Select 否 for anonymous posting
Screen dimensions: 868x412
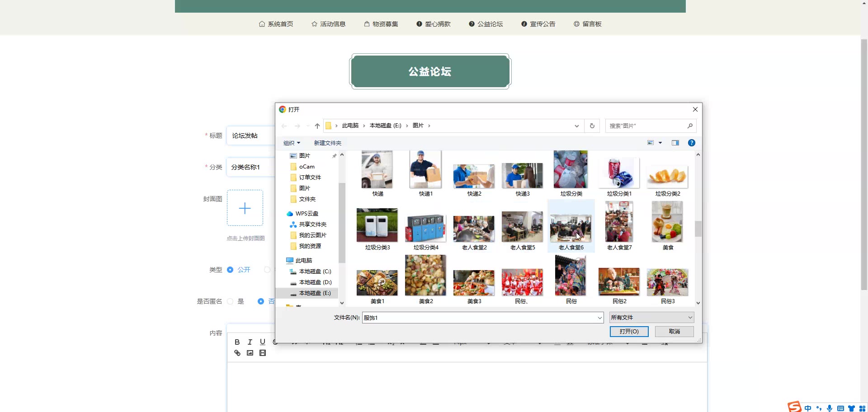pyautogui.click(x=261, y=301)
